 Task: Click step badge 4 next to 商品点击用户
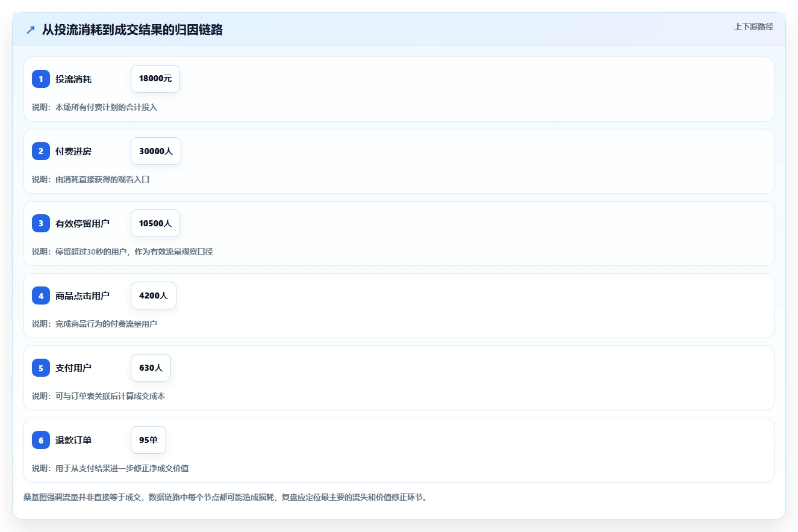pyautogui.click(x=41, y=295)
